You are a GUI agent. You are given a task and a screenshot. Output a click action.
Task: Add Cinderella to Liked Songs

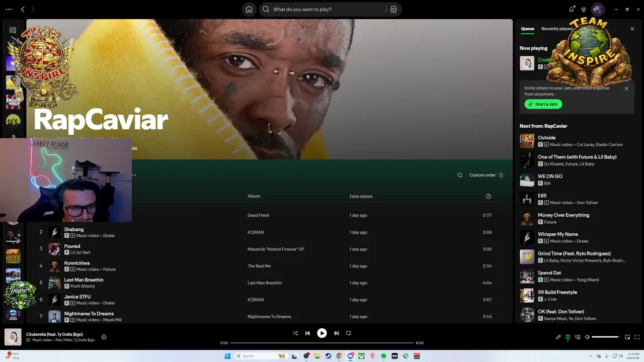pyautogui.click(x=104, y=337)
